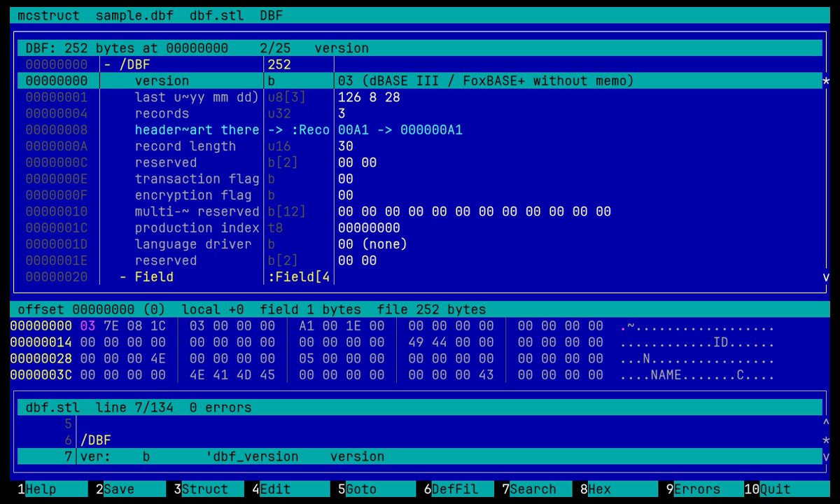Click the value '126 8 28'
The width and height of the screenshot is (840, 504).
369,97
